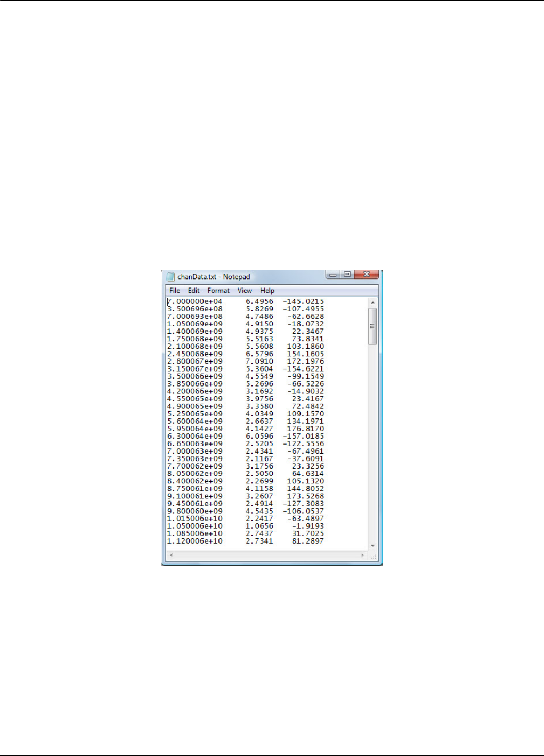Image resolution: width=544 pixels, height=756 pixels.
Task: Click the value 6.650063e+09
Action: 195,443
